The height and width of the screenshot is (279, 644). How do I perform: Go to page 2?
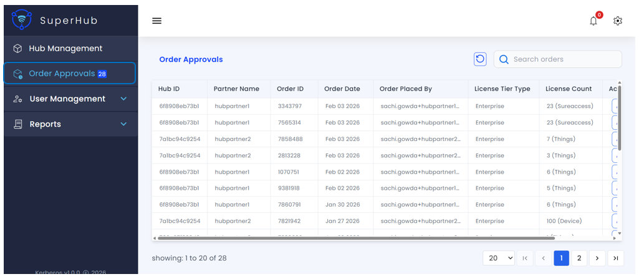579,258
